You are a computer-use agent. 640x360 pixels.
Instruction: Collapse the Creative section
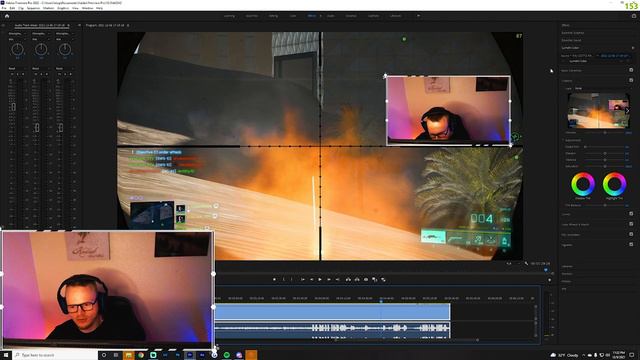[567, 80]
